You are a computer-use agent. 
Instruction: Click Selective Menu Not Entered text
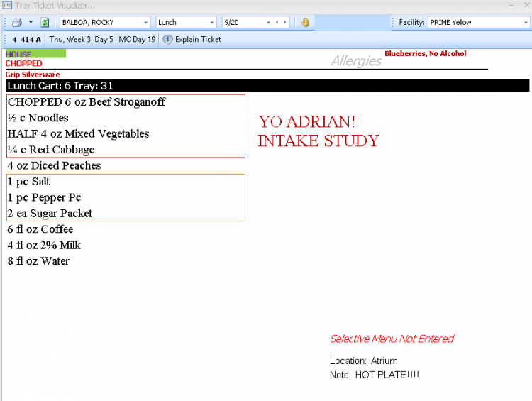click(x=392, y=339)
